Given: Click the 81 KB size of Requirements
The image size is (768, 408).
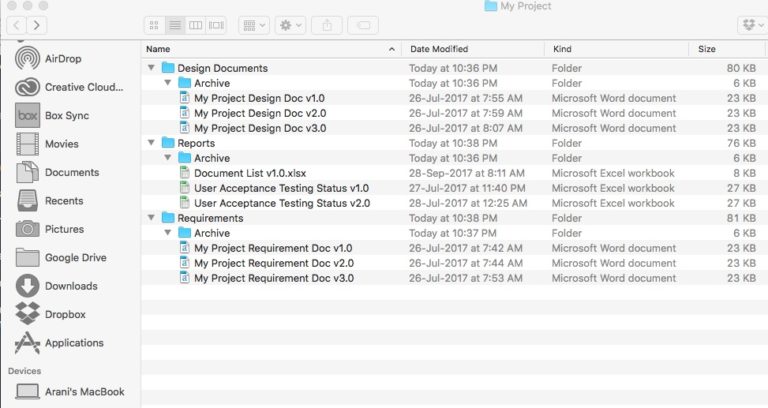Looking at the screenshot, I should coord(741,218).
